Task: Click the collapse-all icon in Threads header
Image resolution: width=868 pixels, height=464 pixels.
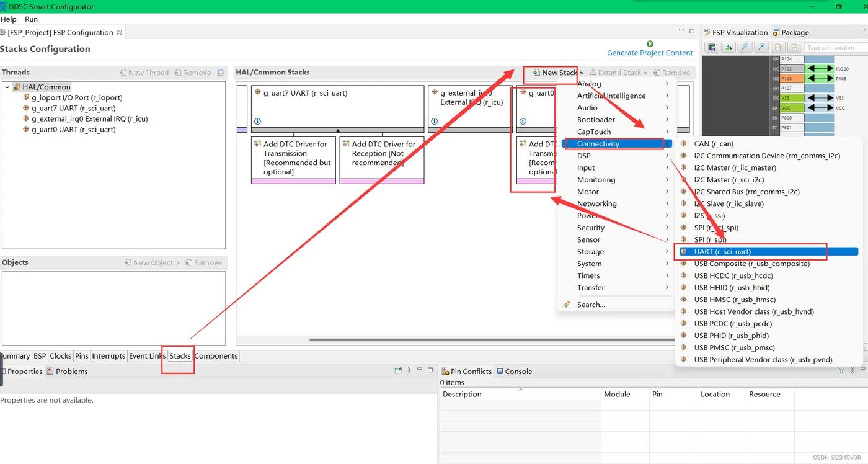Action: point(221,73)
